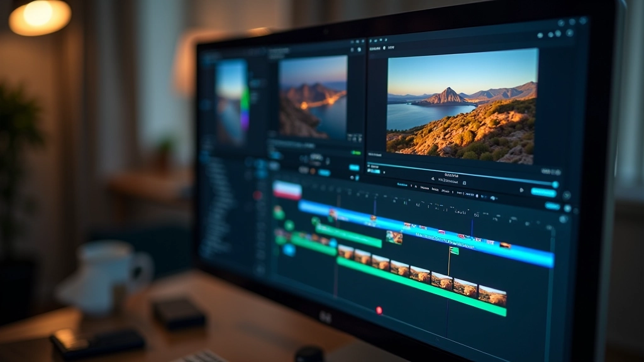Click the green flag marker on timeline
Image resolution: width=644 pixels, height=362 pixels.
coord(454,250)
